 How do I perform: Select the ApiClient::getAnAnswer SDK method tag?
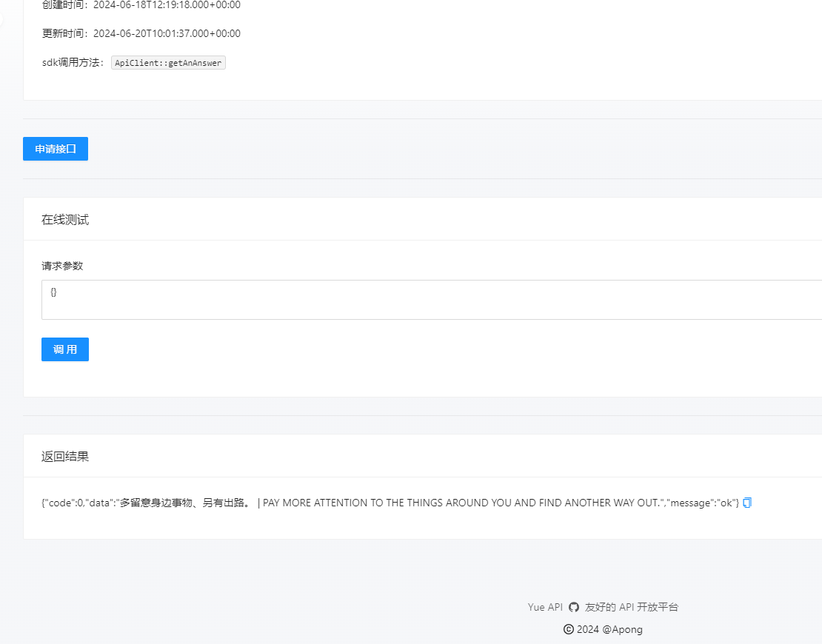point(168,62)
